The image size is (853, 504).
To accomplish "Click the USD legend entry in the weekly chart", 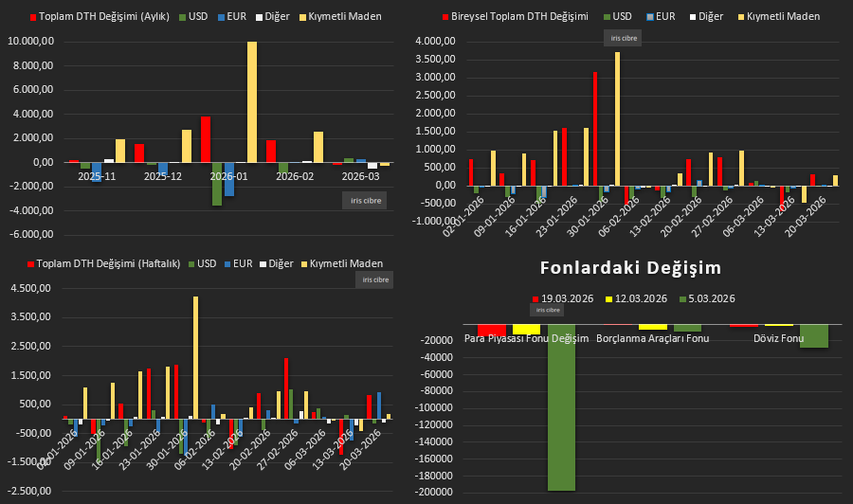I will pos(203,263).
